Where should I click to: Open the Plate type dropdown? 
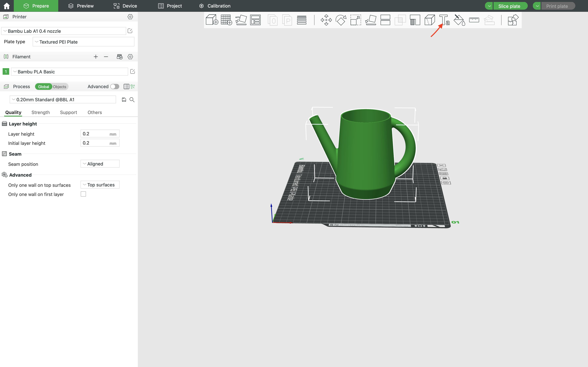pos(83,42)
